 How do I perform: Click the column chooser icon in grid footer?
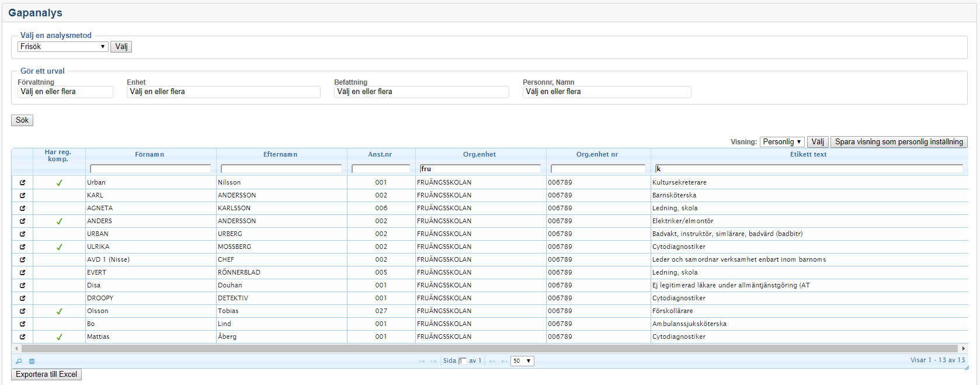coord(32,361)
